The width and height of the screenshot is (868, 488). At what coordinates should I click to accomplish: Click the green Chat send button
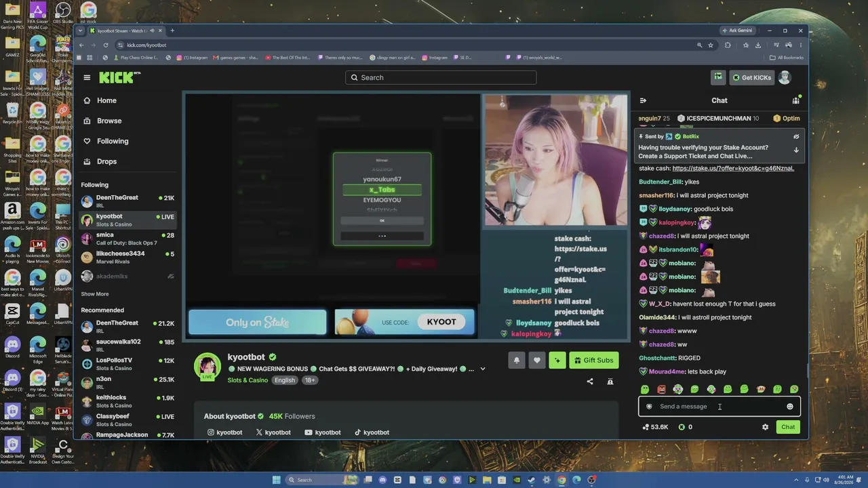pos(788,427)
